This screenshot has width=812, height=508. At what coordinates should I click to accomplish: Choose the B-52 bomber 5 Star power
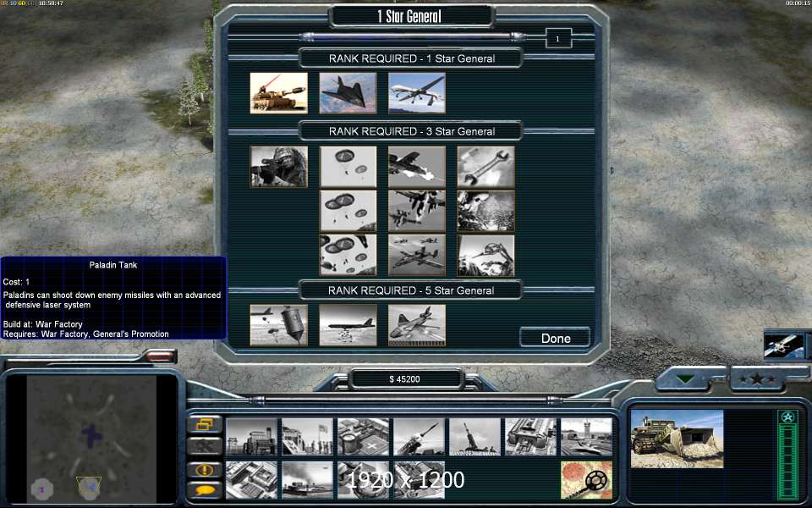pyautogui.click(x=348, y=325)
